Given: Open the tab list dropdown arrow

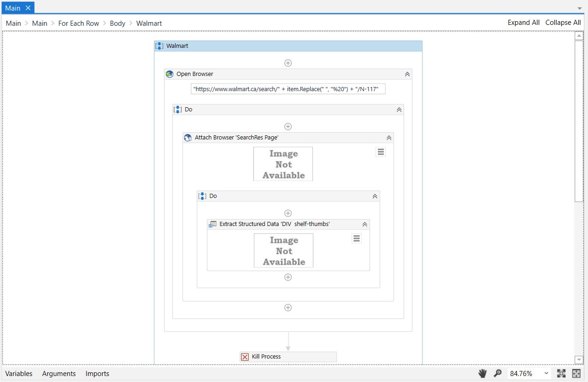Looking at the screenshot, I should [580, 8].
